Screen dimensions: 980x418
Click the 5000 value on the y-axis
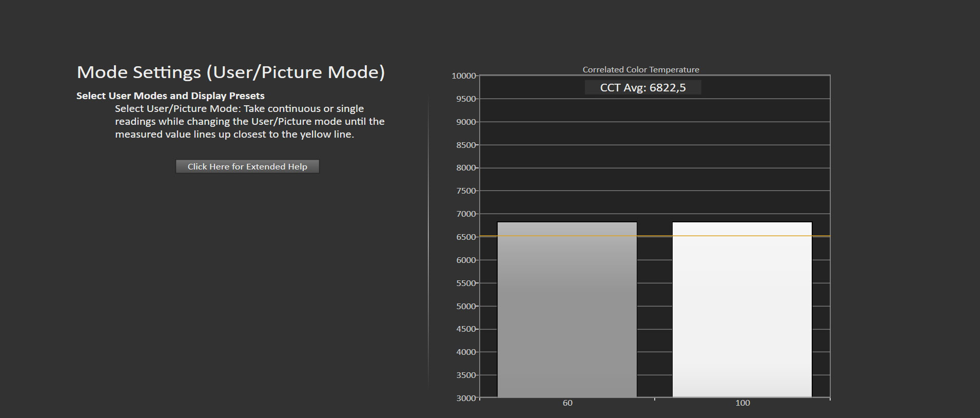point(465,307)
